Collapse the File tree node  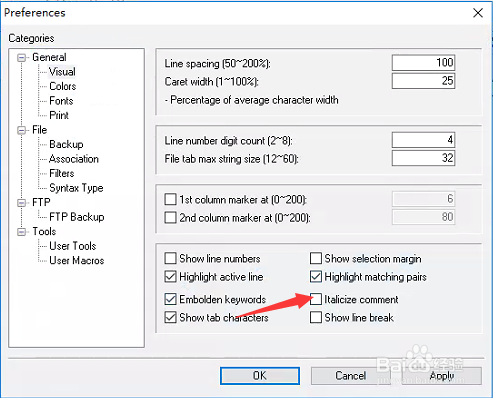[x=22, y=130]
